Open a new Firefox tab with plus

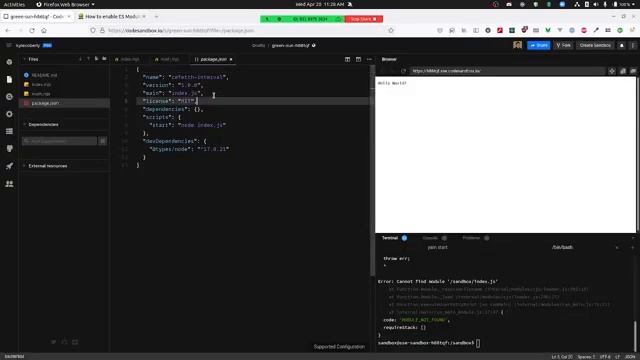click(x=156, y=17)
